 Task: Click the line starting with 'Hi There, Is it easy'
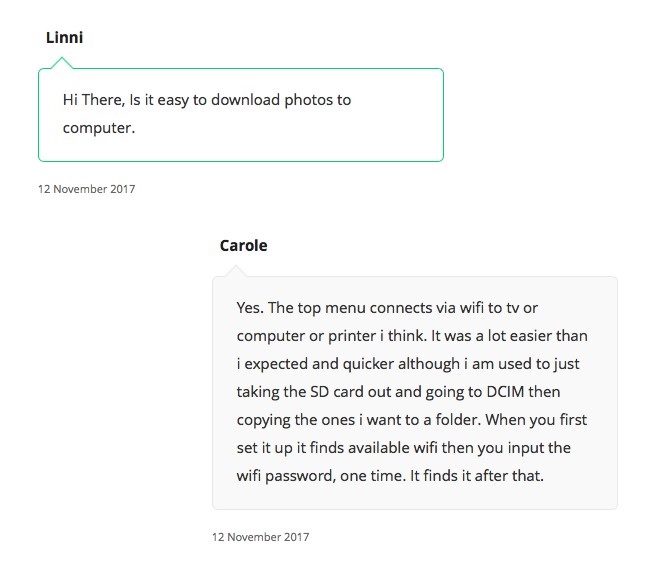pos(207,100)
